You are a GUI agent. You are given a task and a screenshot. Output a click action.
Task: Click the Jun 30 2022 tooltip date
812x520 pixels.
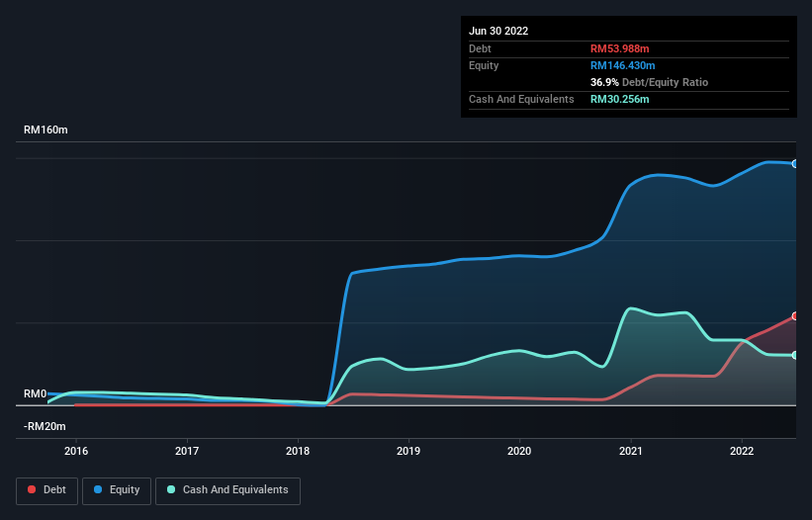498,31
